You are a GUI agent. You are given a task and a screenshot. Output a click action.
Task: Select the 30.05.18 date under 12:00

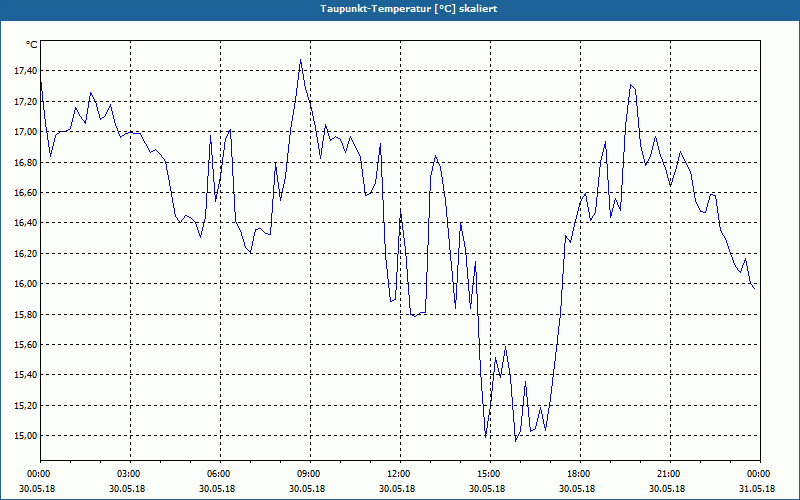tap(397, 488)
